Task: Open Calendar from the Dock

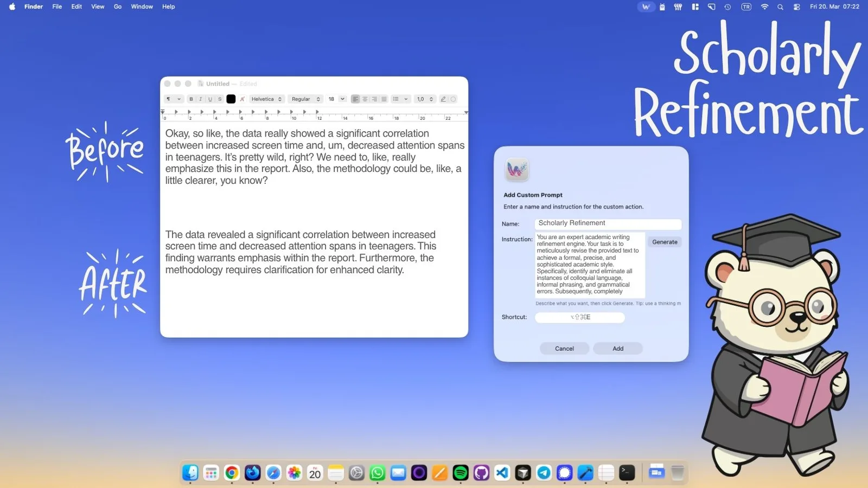Action: 315,473
